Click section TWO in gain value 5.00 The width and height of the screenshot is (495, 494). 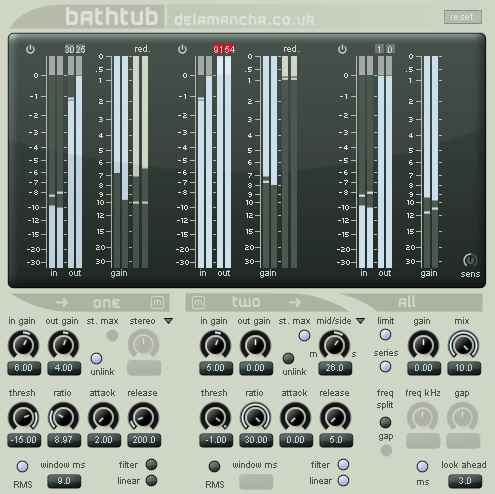(216, 368)
